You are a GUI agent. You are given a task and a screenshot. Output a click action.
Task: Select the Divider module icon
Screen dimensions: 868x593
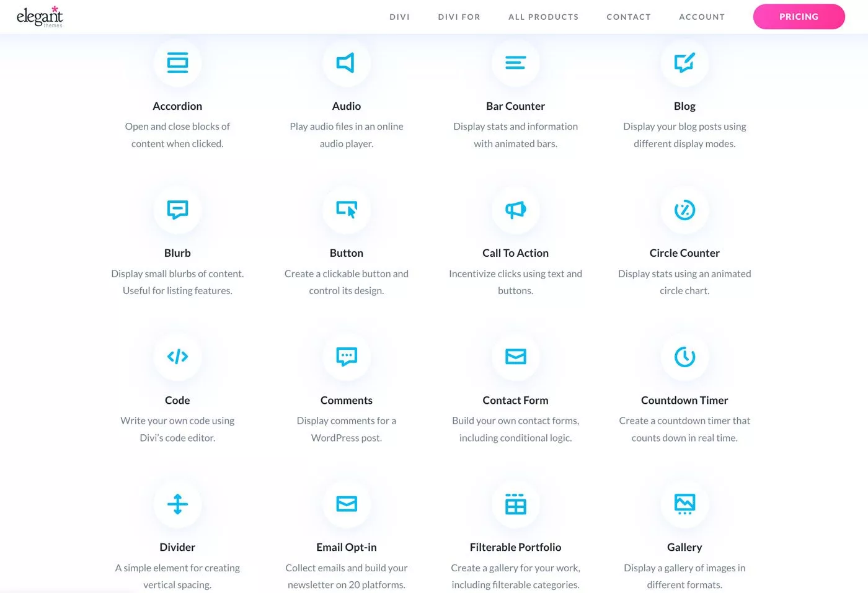coord(178,504)
